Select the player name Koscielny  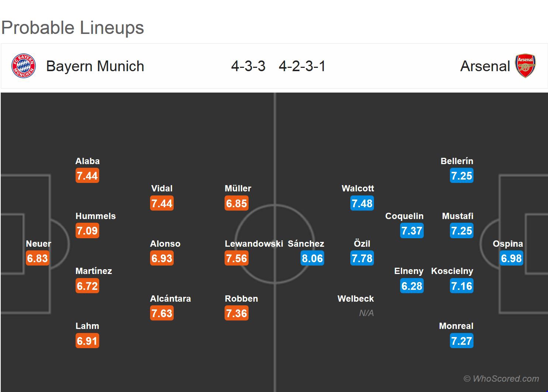click(x=452, y=271)
